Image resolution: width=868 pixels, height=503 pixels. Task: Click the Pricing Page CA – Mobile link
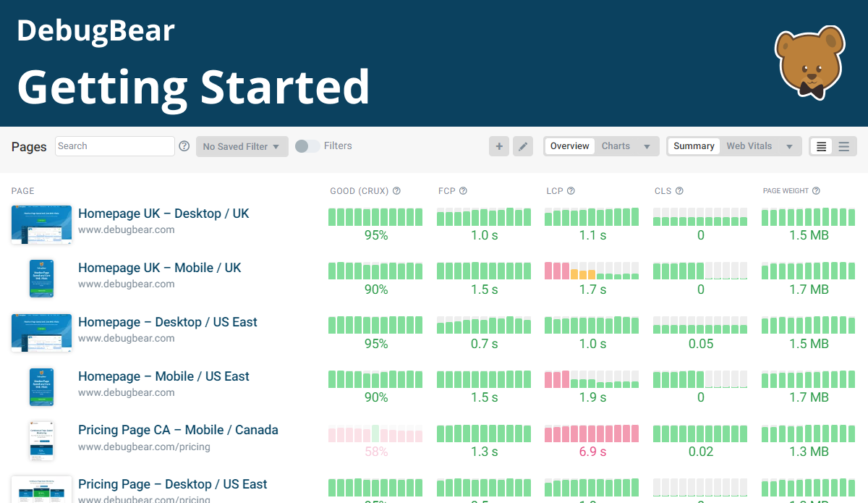click(x=178, y=430)
